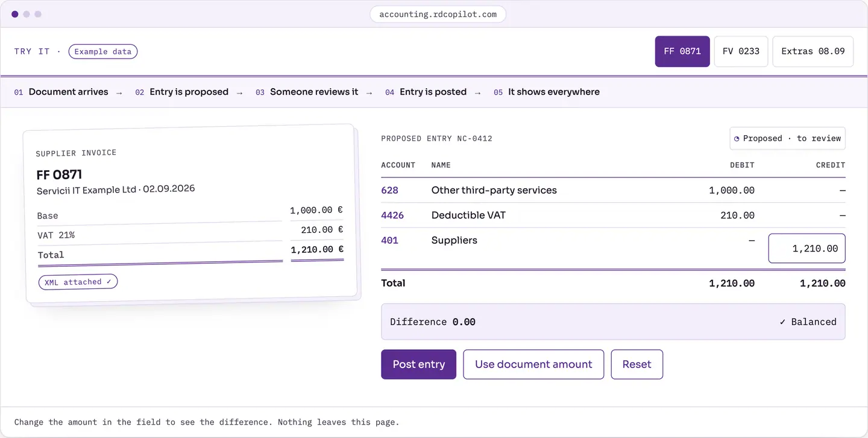Viewport: 868px width, 438px height.
Task: Click the TRY IT label
Action: pyautogui.click(x=32, y=51)
